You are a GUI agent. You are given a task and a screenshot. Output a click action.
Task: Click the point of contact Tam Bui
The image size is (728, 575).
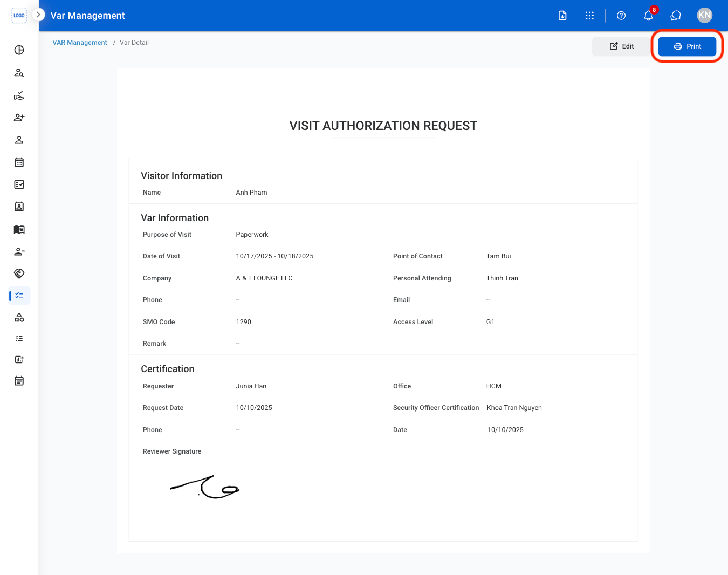tap(498, 256)
